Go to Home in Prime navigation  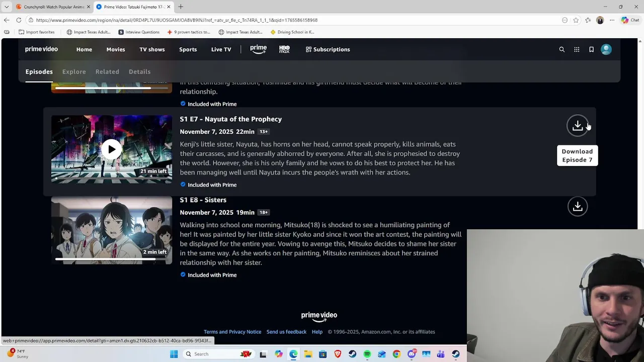point(84,49)
